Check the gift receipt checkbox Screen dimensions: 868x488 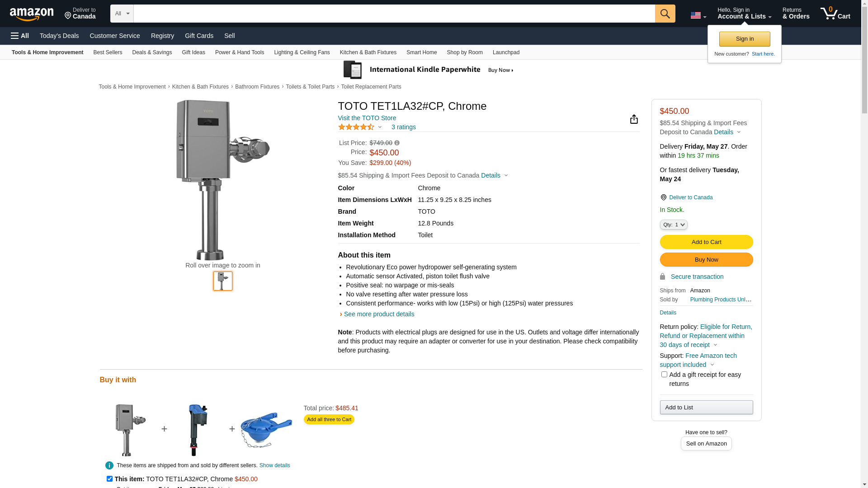point(664,375)
